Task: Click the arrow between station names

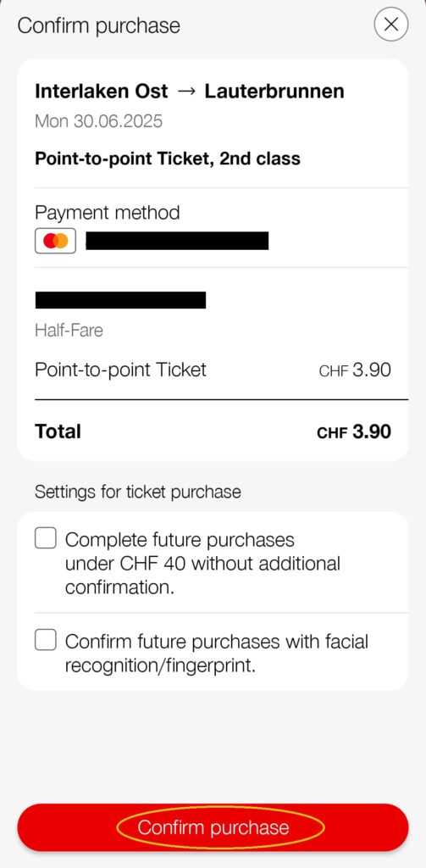Action: coord(185,92)
